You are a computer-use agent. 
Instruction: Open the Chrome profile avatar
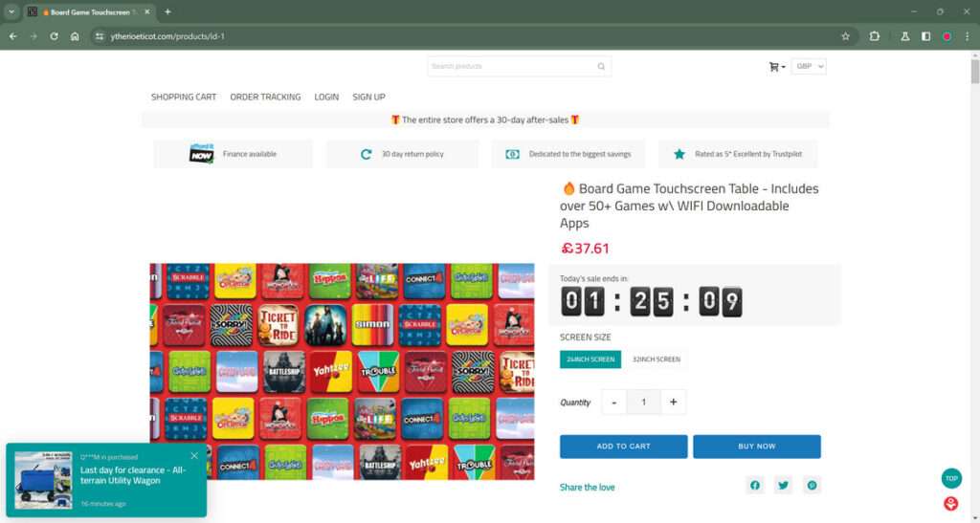(947, 36)
